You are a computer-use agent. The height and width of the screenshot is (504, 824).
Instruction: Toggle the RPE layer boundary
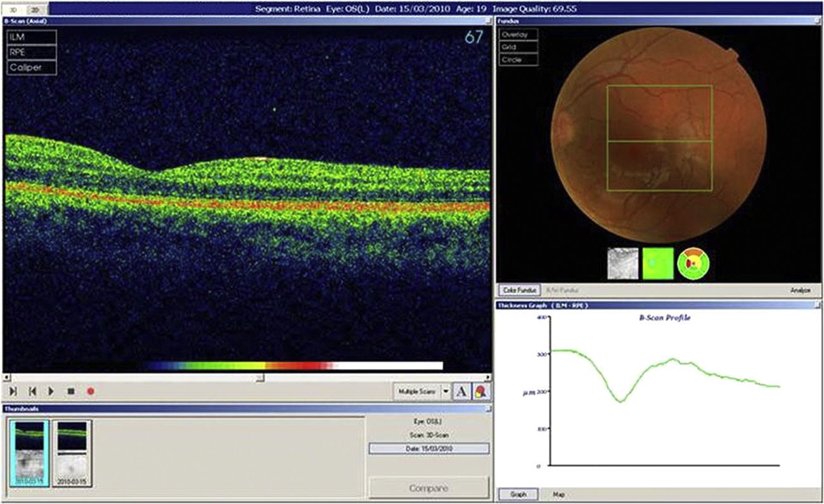(32, 52)
